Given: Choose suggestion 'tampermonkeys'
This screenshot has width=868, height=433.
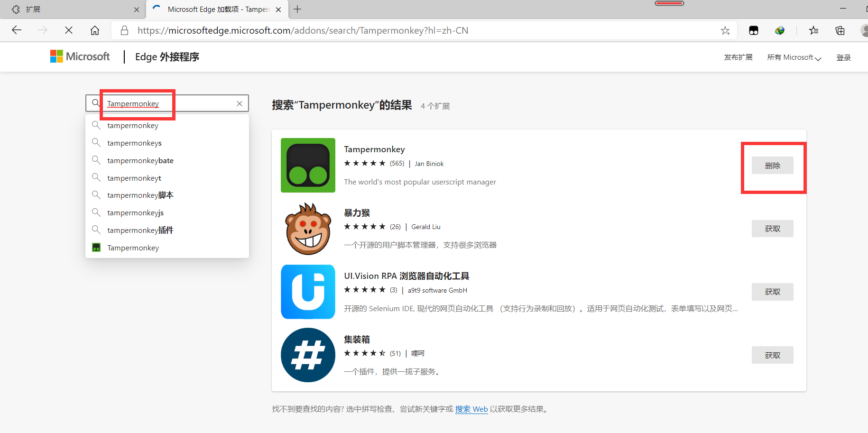Looking at the screenshot, I should coord(167,143).
